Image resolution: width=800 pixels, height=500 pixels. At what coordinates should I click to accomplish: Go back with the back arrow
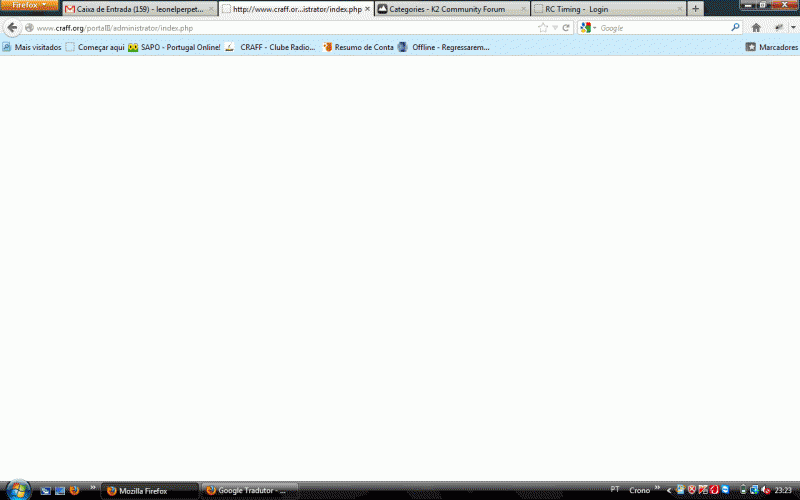(12, 28)
